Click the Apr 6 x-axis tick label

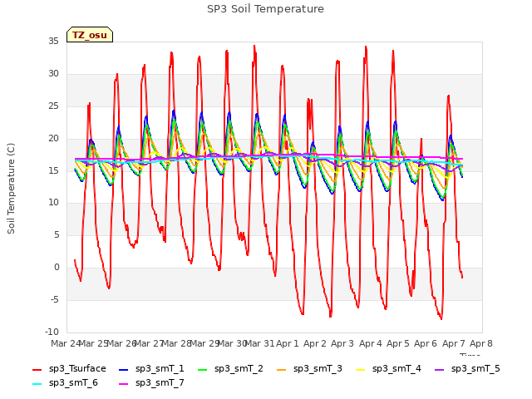(426, 343)
